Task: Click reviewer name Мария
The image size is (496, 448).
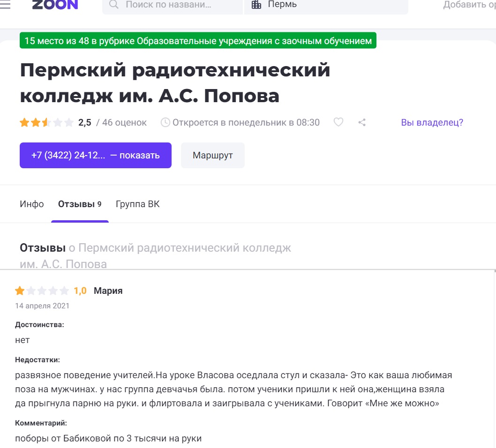Action: click(x=108, y=291)
